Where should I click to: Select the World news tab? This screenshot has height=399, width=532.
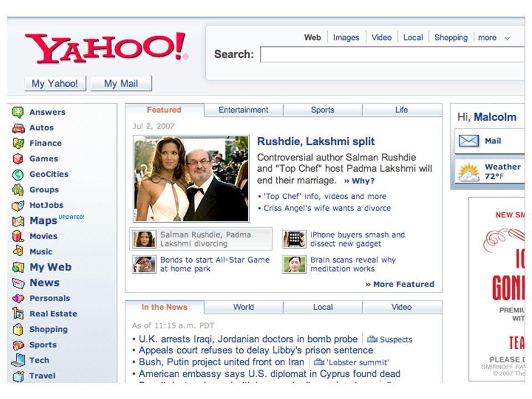pos(243,307)
